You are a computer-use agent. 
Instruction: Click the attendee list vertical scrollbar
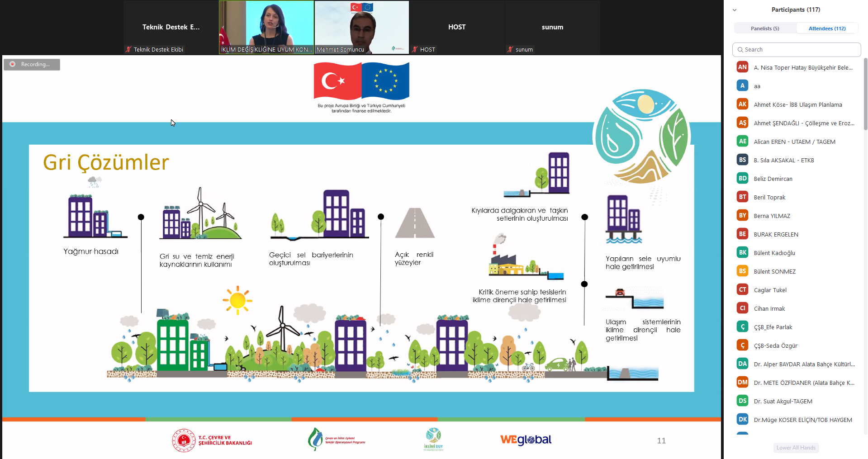865,94
